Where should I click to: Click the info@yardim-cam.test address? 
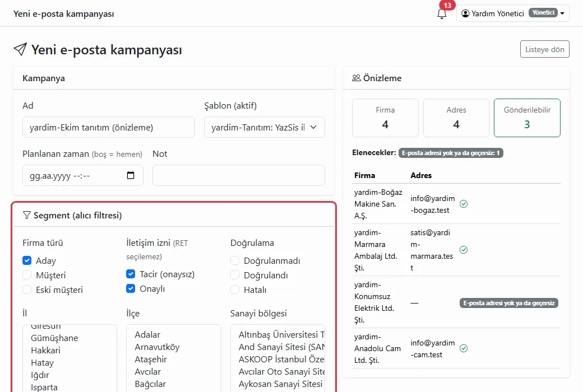[432, 348]
